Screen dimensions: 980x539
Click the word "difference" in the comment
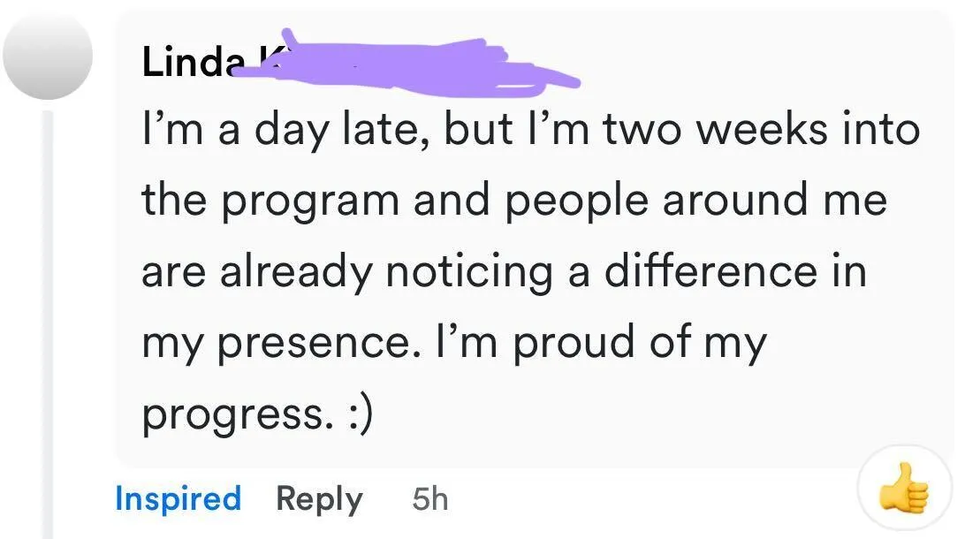click(x=710, y=270)
